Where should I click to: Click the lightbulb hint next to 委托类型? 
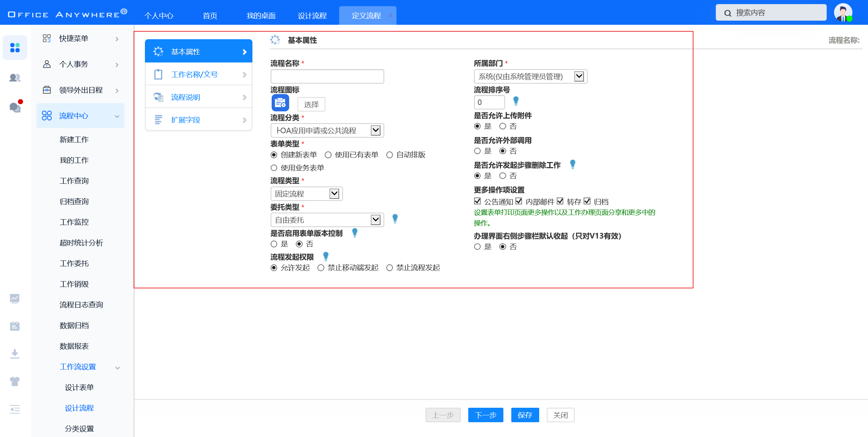[395, 219]
